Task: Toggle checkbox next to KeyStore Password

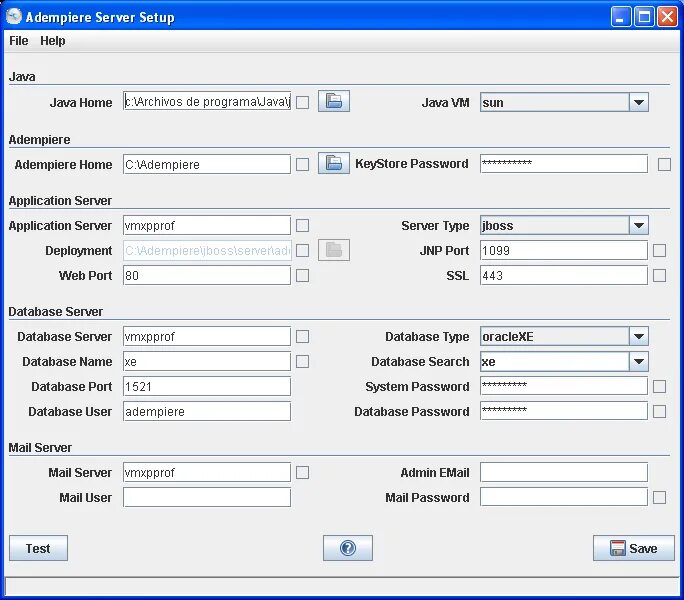Action: click(x=664, y=165)
